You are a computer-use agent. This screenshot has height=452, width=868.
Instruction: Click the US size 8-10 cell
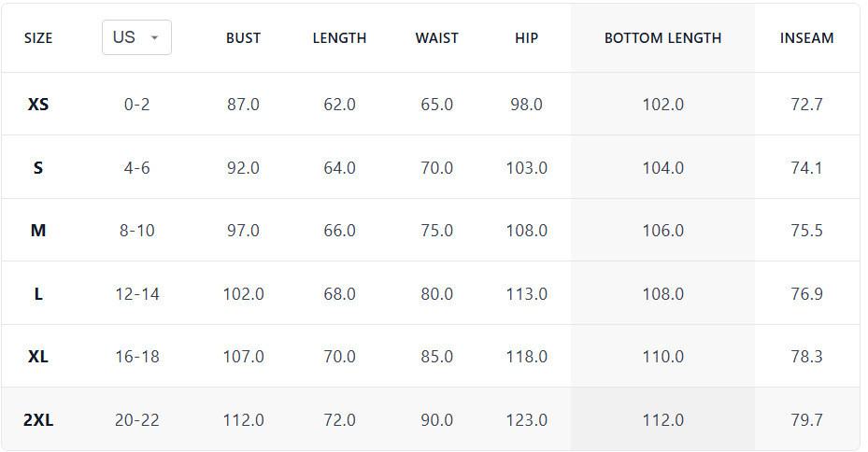click(136, 231)
